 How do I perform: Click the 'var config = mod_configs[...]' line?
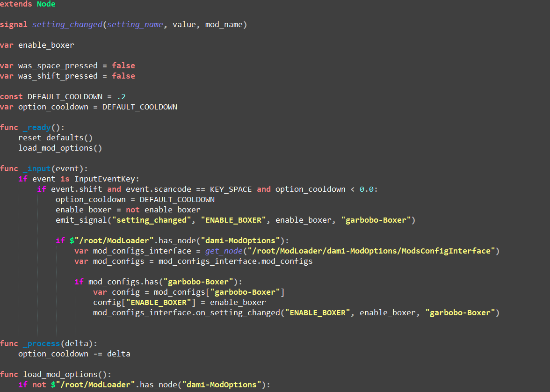tap(189, 292)
